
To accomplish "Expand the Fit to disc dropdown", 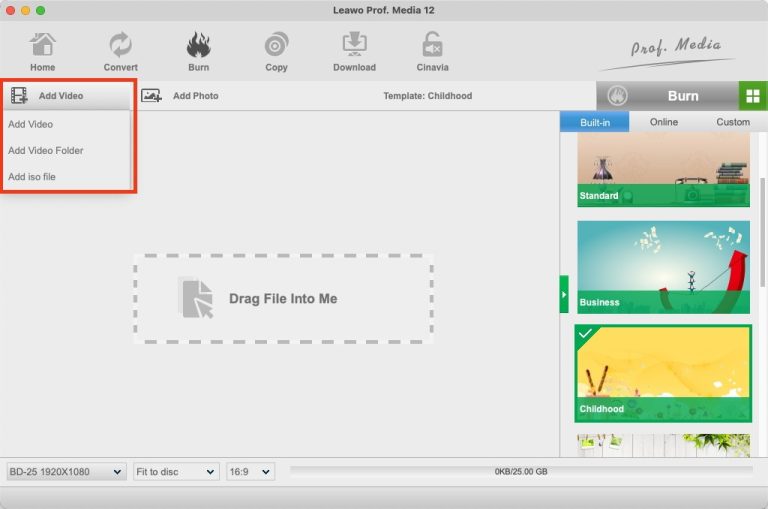I will coord(176,471).
